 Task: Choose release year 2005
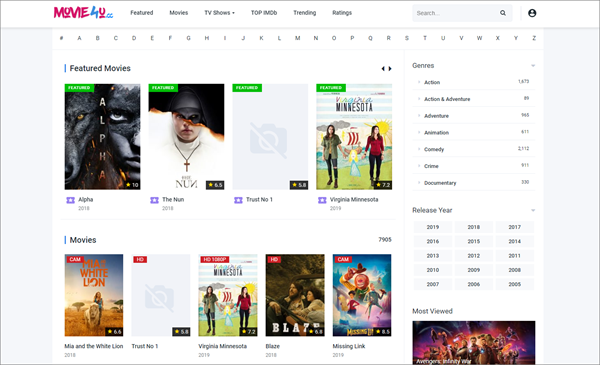[x=515, y=285]
